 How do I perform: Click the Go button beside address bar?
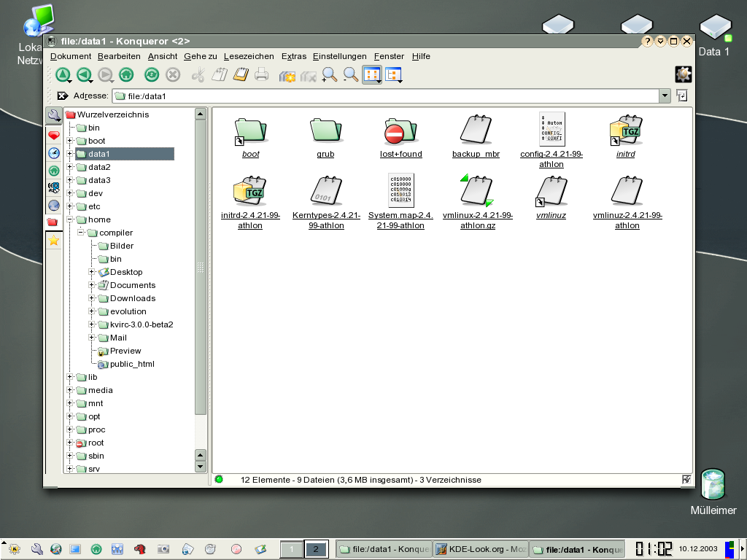(682, 96)
